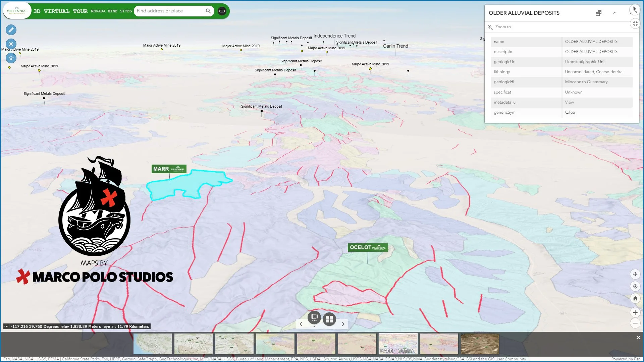Reset compass orientation to north

[x=635, y=10]
